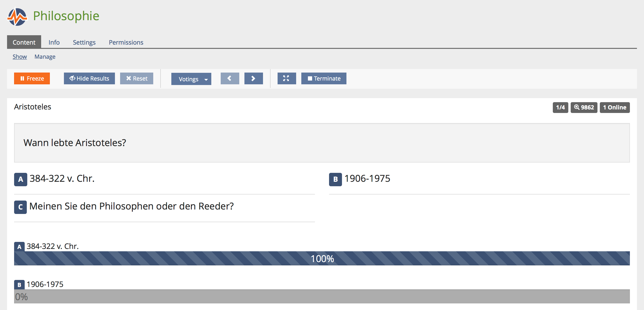Terminate the current session
The image size is (644, 310).
tap(323, 78)
